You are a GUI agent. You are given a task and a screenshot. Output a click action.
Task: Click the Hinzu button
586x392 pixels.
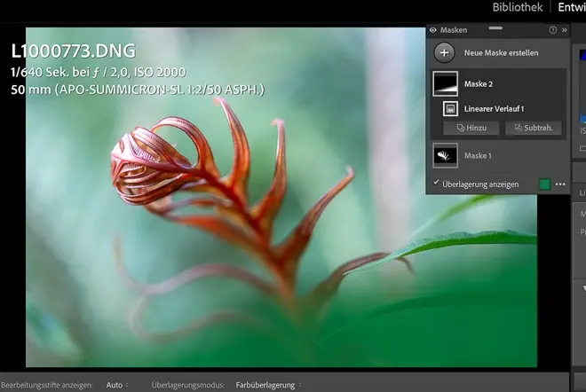click(x=471, y=128)
